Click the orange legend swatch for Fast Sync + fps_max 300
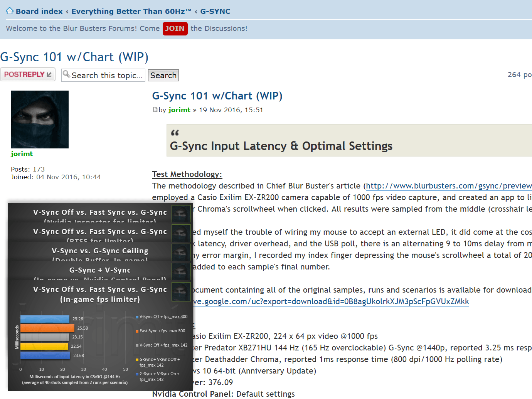Viewport: 532px width, 399px height. tap(137, 331)
